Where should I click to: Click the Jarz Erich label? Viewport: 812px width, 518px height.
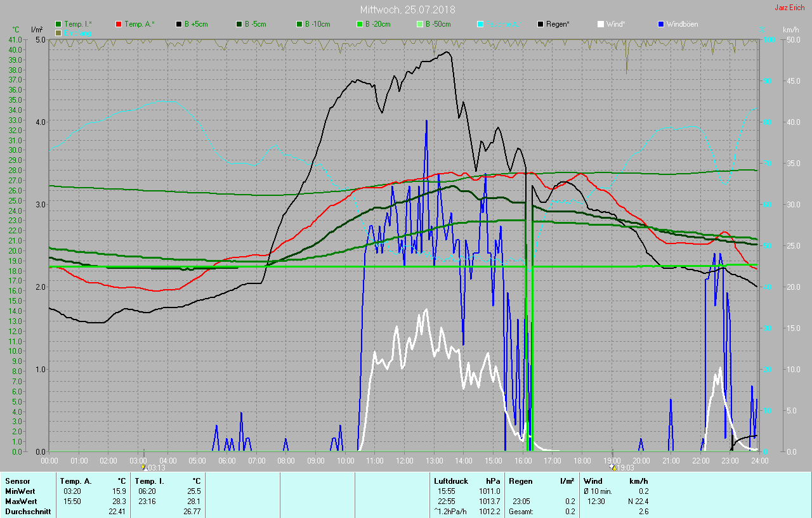pos(789,8)
